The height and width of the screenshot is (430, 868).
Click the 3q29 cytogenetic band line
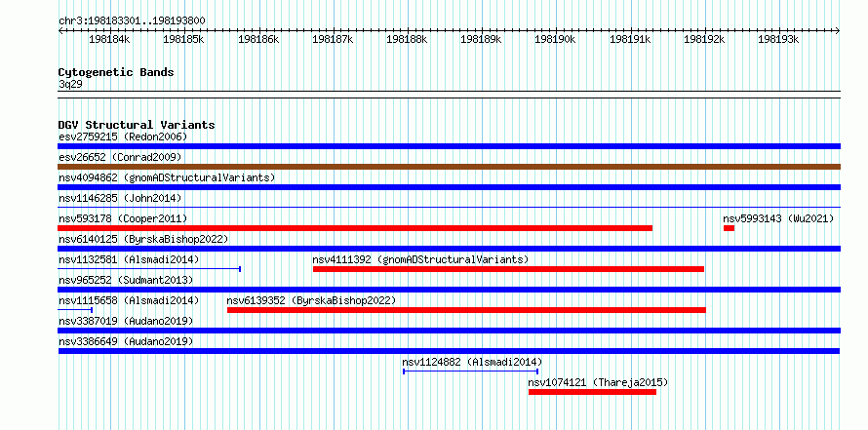click(449, 94)
